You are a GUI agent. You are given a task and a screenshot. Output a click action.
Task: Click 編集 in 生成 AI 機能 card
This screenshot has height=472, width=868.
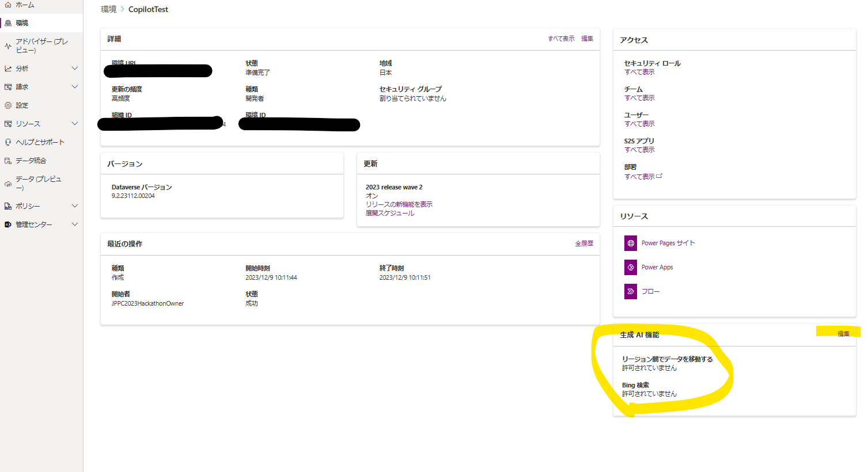843,334
